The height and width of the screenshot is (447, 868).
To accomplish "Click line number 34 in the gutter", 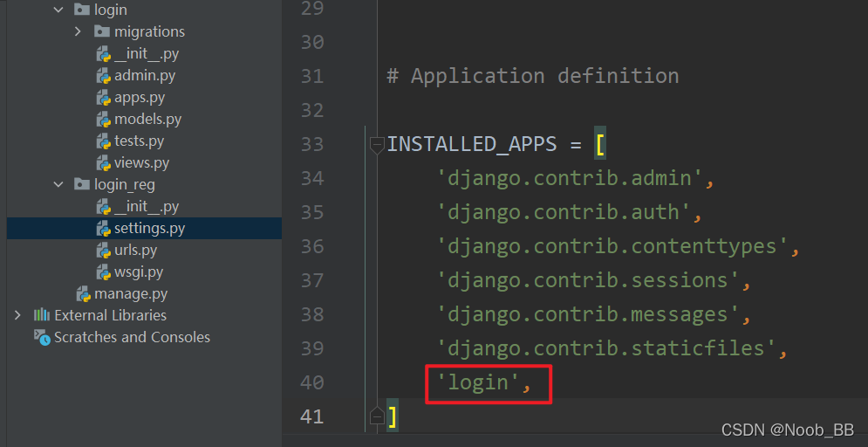I will [313, 178].
